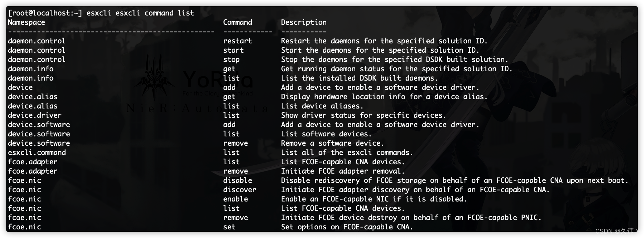Image resolution: width=644 pixels, height=238 pixels.
Task: Click the 'disable' command for fcoe.nic
Action: (x=238, y=180)
